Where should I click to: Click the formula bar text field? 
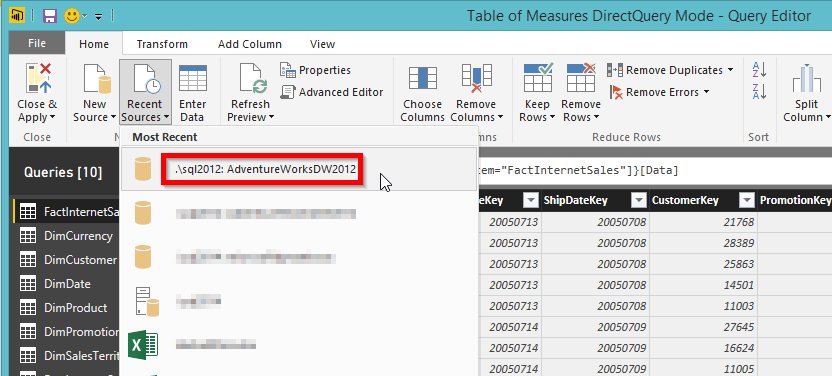tap(653, 171)
